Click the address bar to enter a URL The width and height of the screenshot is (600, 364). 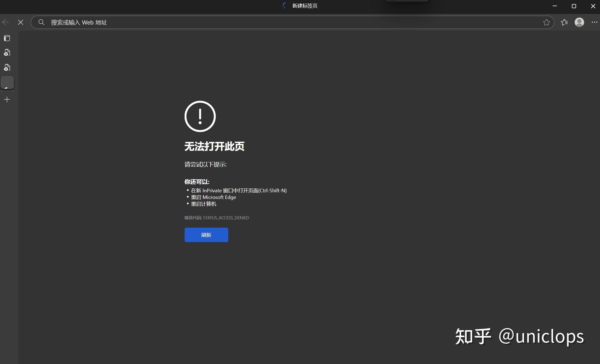coord(167,22)
